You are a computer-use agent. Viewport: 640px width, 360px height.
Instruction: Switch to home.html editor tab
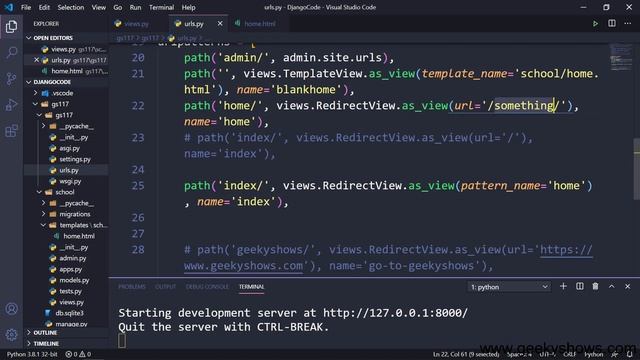(260, 24)
